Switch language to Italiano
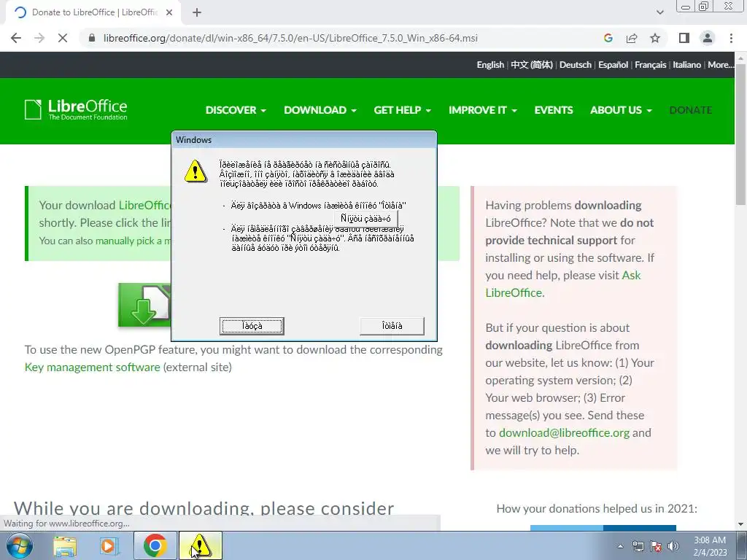This screenshot has width=747, height=560. pos(686,65)
